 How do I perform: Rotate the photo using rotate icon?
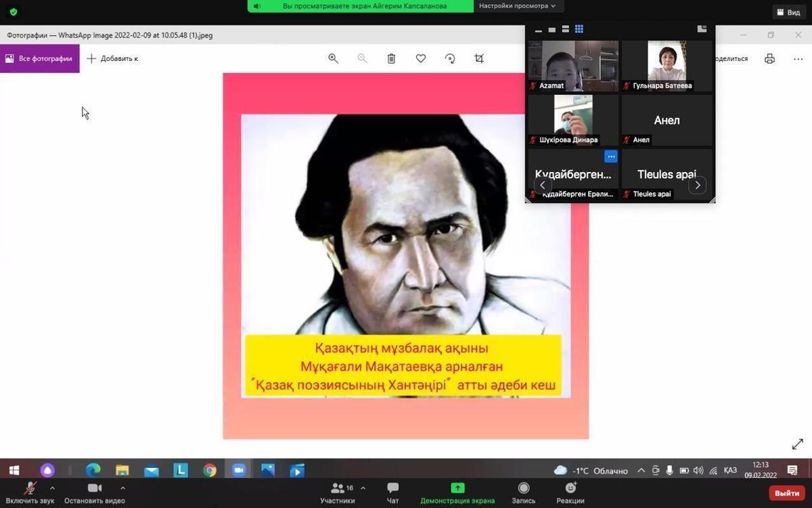(x=450, y=59)
